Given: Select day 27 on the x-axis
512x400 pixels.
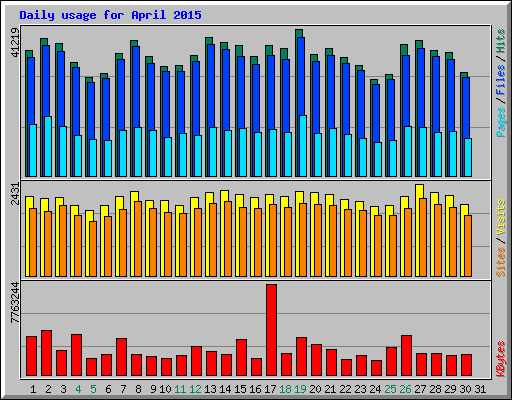Looking at the screenshot, I should 420,389.
